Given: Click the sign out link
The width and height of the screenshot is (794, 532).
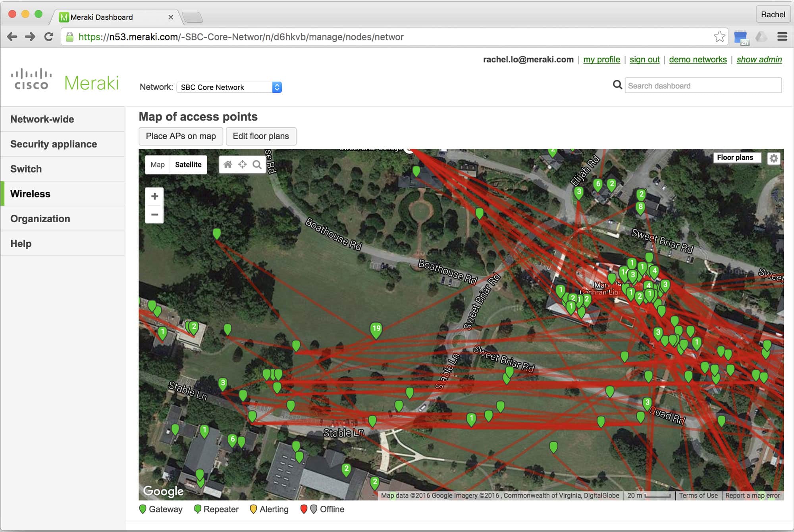Looking at the screenshot, I should (644, 59).
